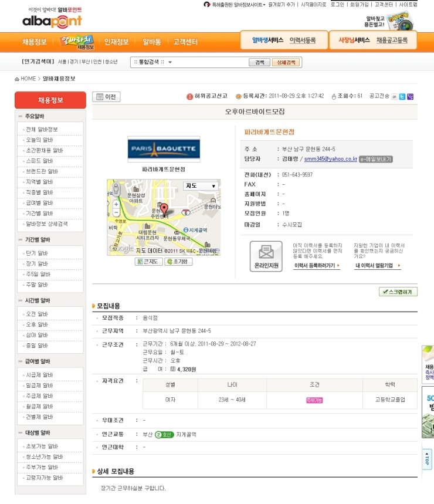Click the 스크랩하기 button

point(398,292)
